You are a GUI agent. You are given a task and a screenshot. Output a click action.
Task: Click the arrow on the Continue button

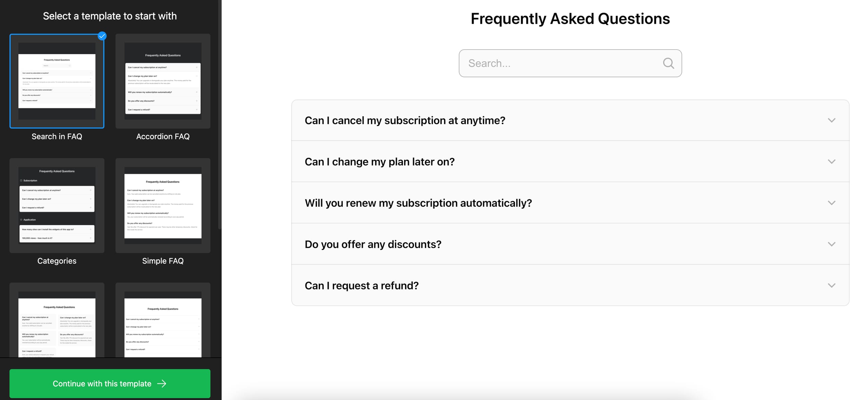(x=162, y=384)
